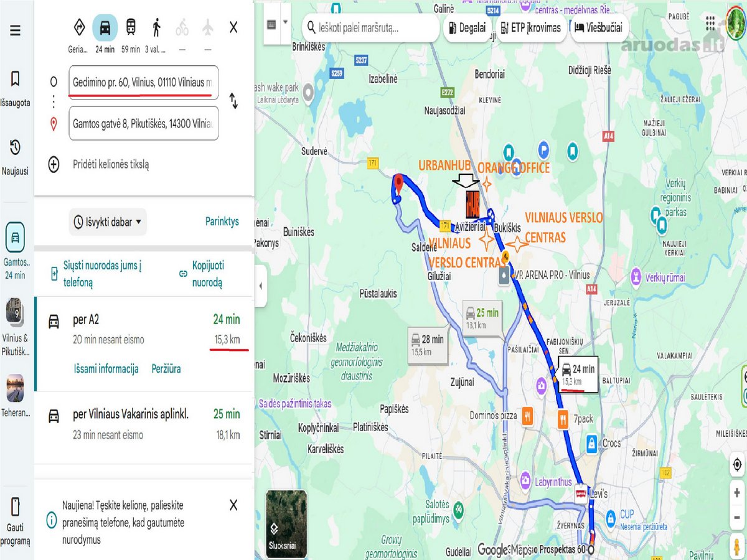Open Peržiūra route preview
Screen dimensions: 747x560
[166, 368]
